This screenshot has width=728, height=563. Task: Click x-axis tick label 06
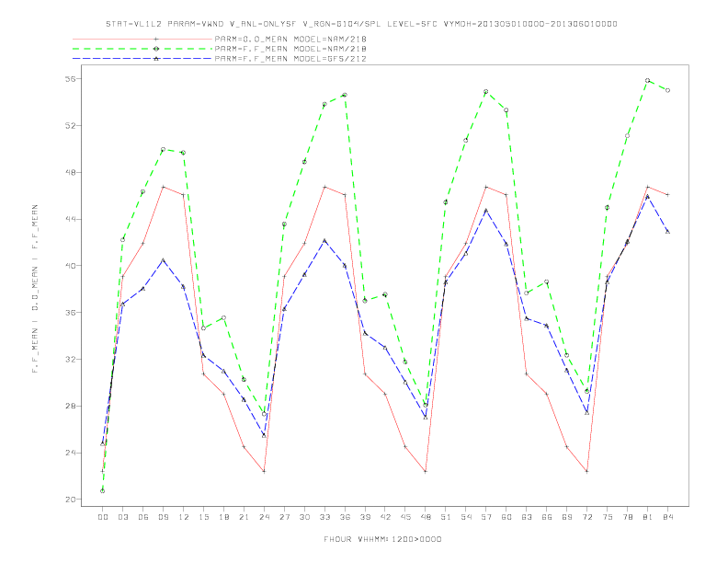pyautogui.click(x=143, y=517)
